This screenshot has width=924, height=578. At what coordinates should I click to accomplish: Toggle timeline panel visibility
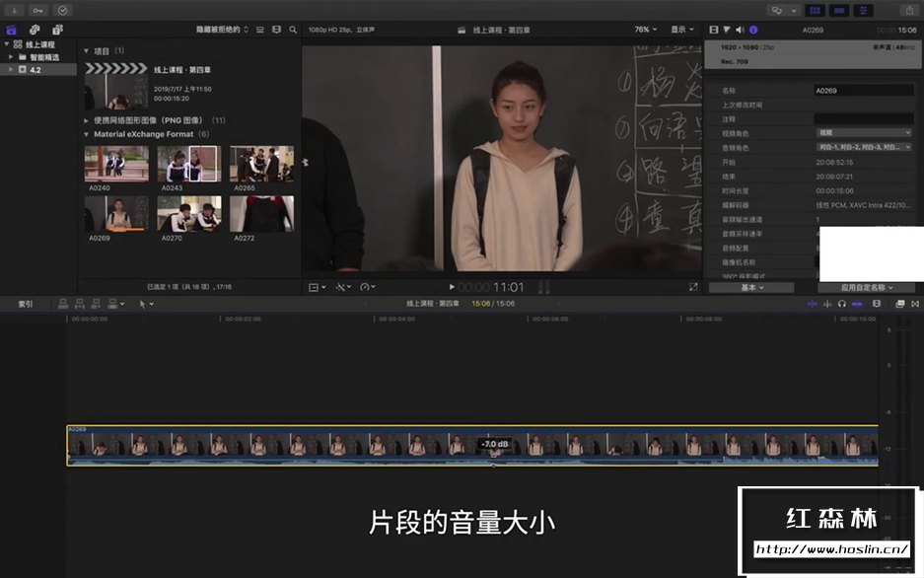tap(839, 10)
